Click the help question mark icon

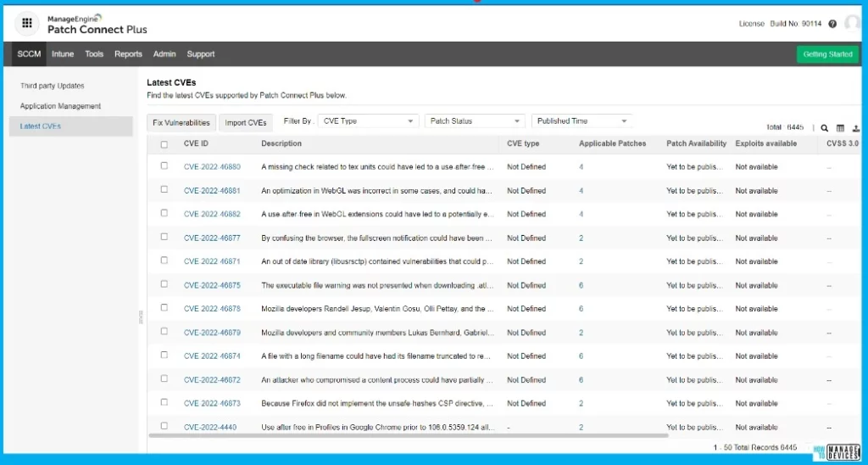(x=832, y=24)
